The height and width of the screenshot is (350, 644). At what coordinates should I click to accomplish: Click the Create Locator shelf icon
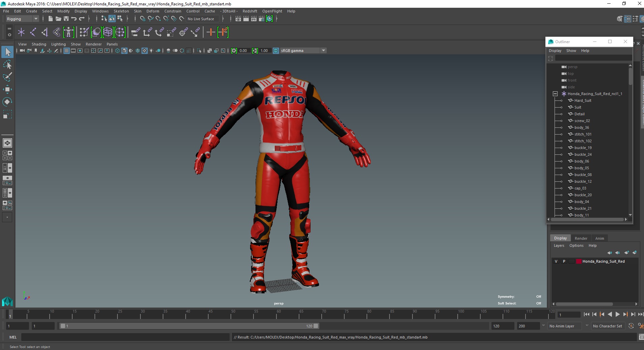[x=21, y=32]
